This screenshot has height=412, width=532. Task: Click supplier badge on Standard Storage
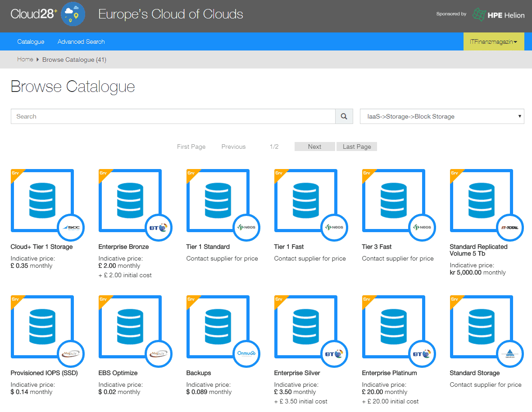(510, 354)
